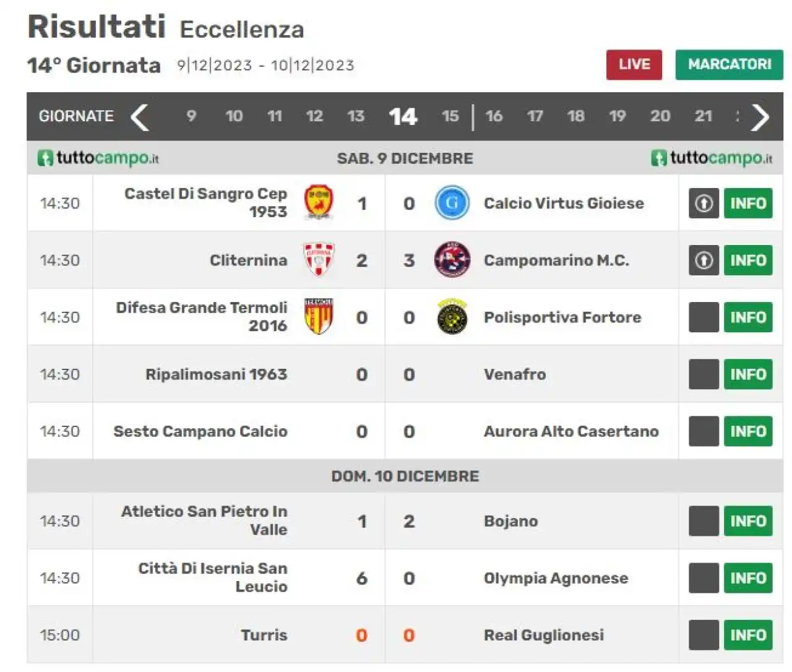Click Castel Di Sangro team crest

(x=319, y=202)
